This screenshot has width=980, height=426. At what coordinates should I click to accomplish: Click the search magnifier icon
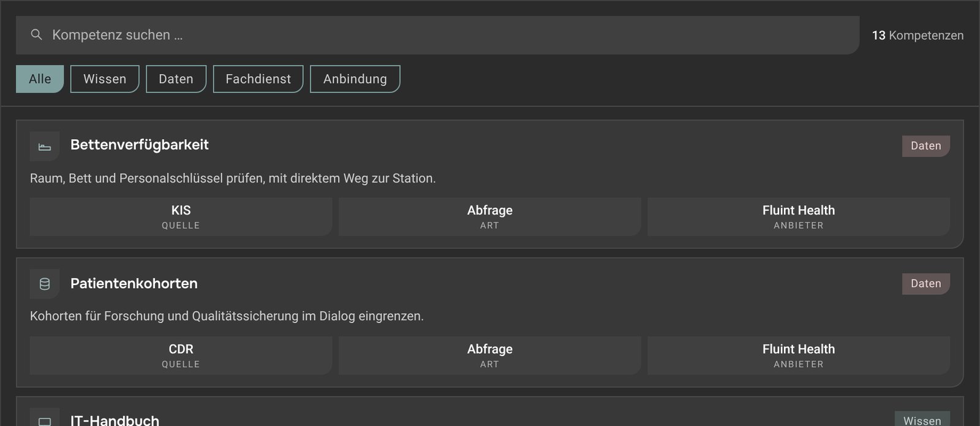coord(37,35)
